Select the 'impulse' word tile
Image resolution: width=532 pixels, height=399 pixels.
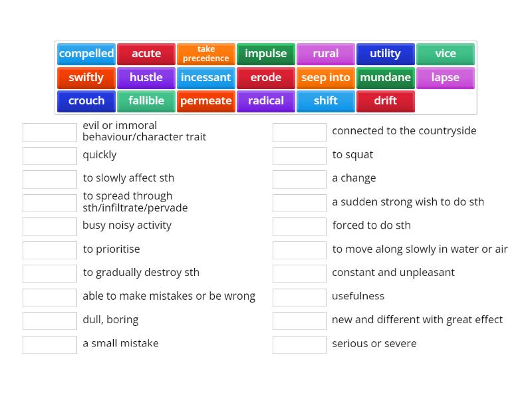click(x=265, y=53)
